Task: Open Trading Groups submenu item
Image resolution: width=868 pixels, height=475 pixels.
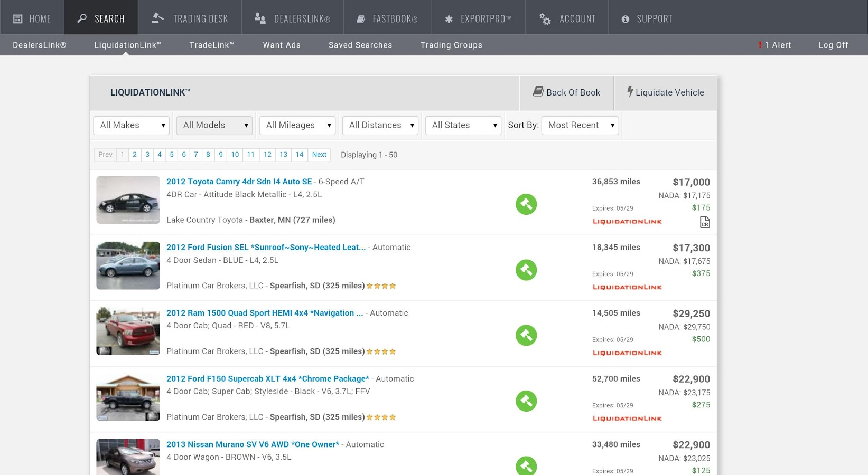Action: pyautogui.click(x=451, y=45)
